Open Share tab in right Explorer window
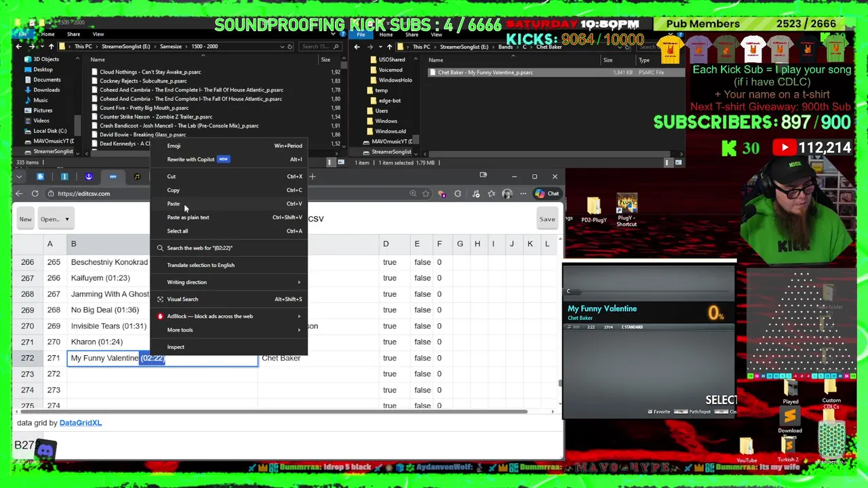 412,35
